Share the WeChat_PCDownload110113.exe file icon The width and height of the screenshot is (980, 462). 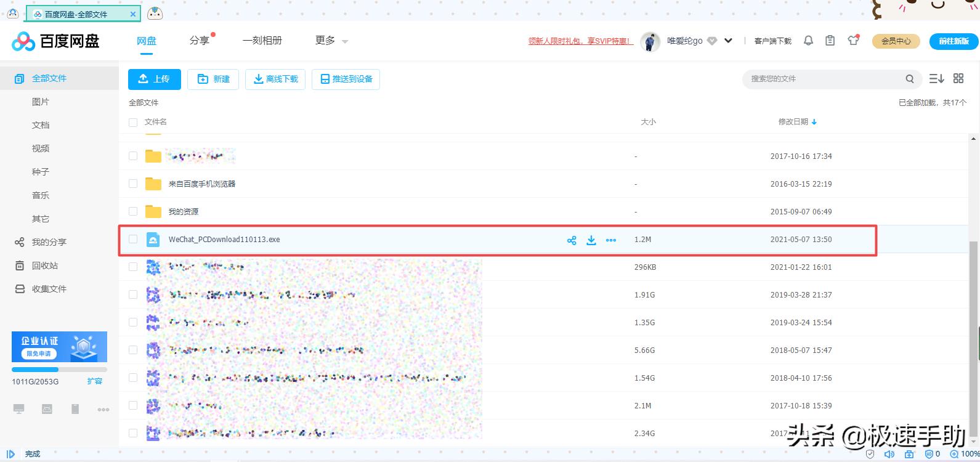tap(572, 240)
